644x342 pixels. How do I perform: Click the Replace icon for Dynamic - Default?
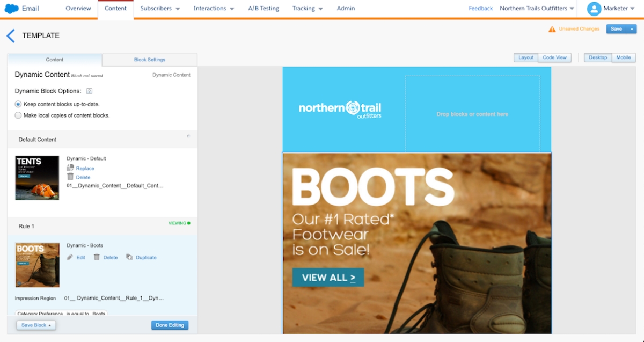[x=70, y=168]
